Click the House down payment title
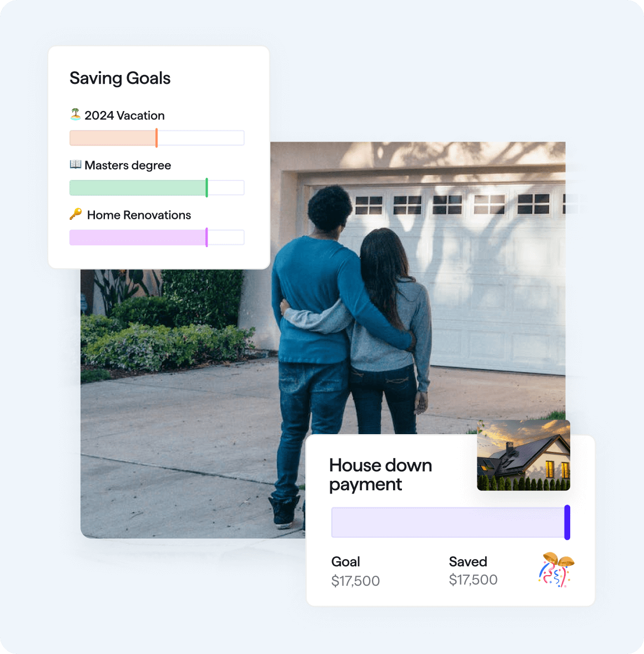 click(x=380, y=475)
